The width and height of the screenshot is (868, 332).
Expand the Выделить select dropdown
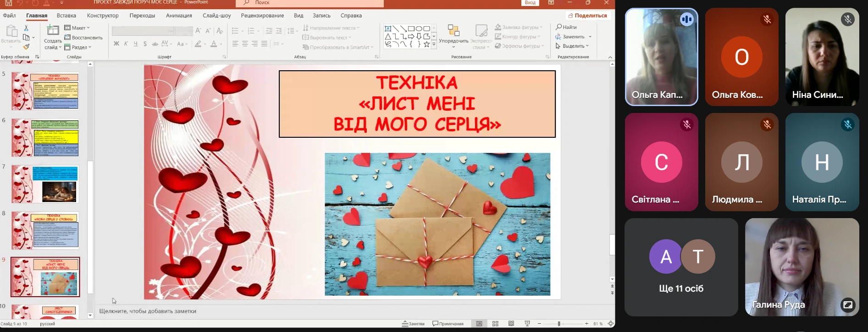[x=572, y=46]
